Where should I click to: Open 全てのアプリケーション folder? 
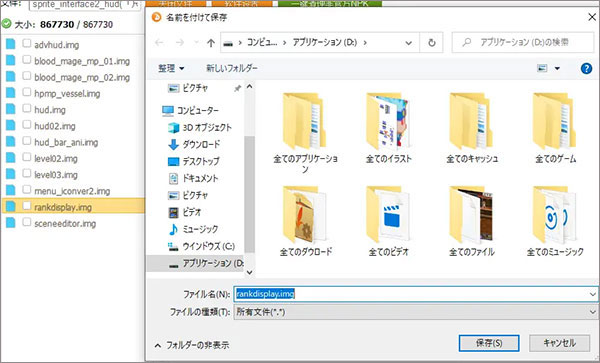(x=305, y=133)
